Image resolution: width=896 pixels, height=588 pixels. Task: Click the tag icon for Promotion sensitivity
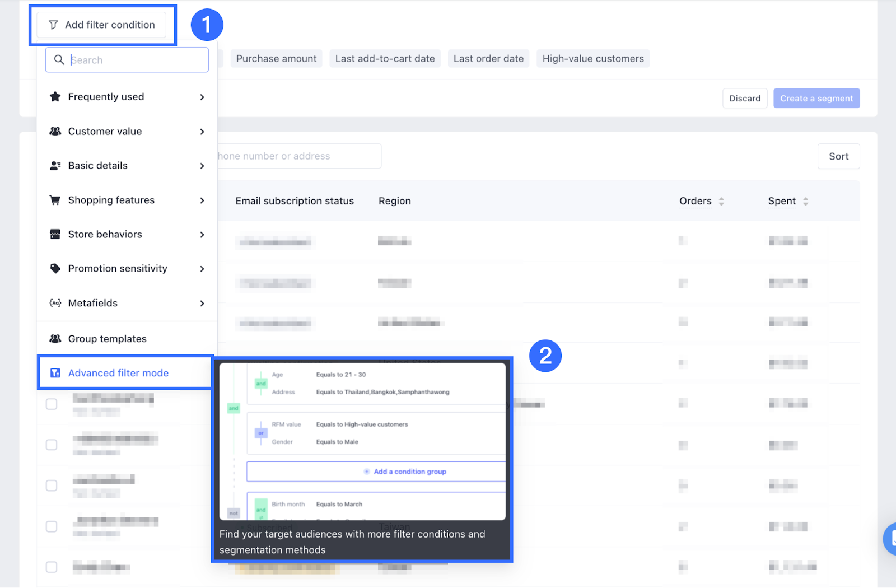click(x=55, y=269)
